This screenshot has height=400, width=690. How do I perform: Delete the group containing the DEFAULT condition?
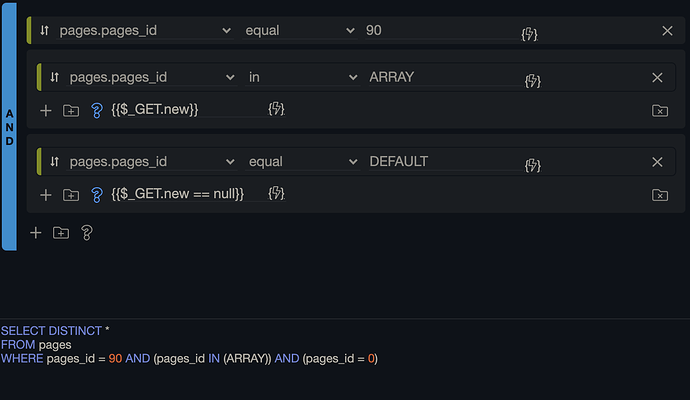pos(659,195)
